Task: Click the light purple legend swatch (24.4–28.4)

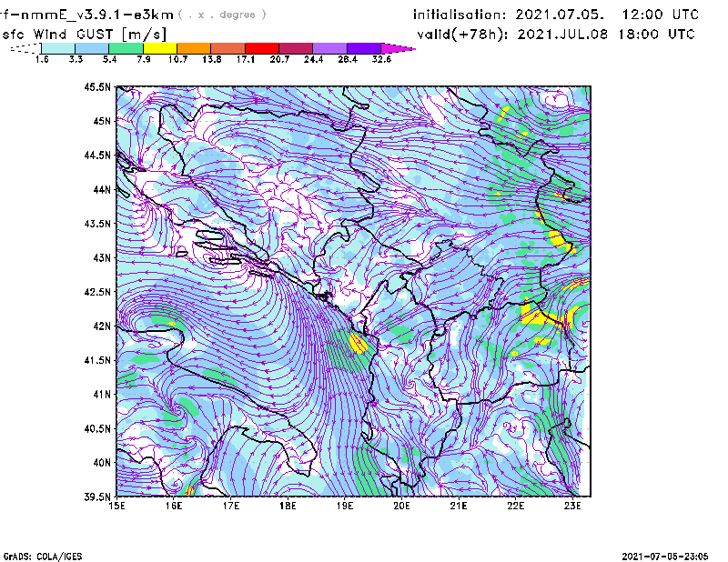Action: point(330,48)
